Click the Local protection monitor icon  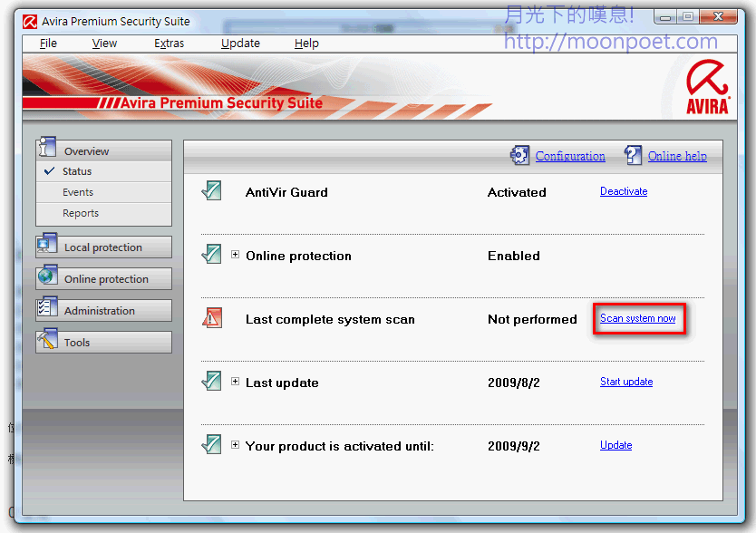tap(47, 247)
